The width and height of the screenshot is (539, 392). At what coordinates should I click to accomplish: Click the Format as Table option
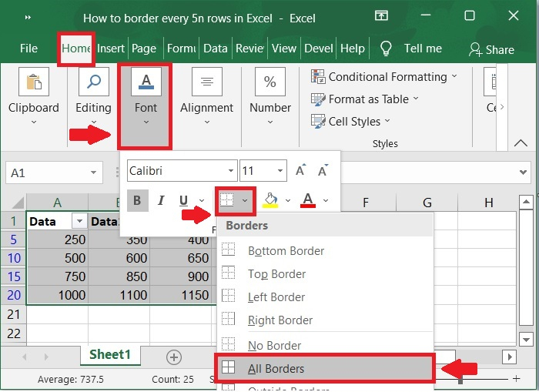[364, 99]
